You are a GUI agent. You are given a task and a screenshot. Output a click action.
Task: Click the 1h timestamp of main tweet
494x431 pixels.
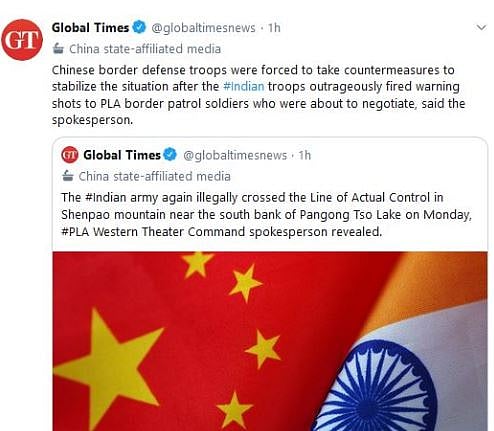(x=274, y=28)
